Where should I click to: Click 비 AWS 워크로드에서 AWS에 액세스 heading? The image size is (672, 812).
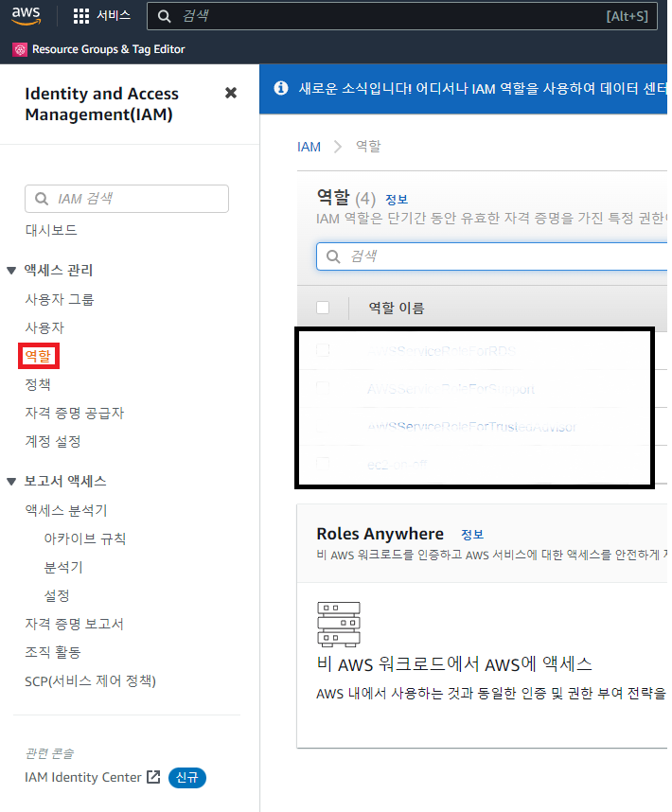coord(454,664)
